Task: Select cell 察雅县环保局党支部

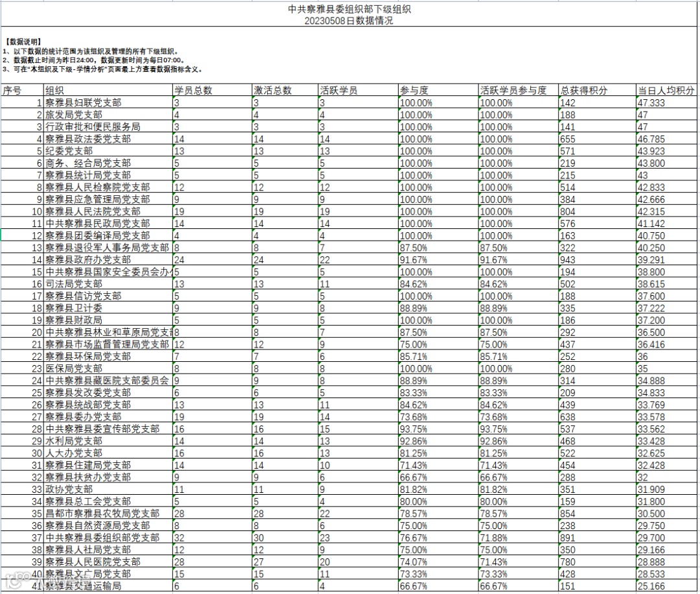Action: tap(108, 357)
